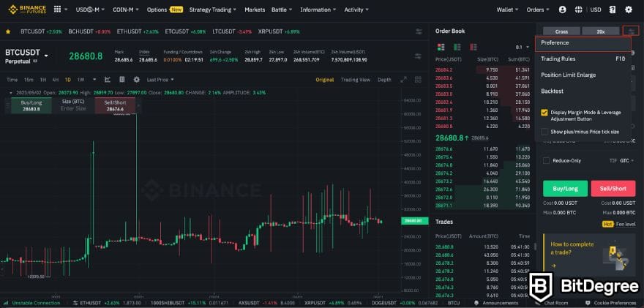Open the user profile icon
Viewport: 644px width, 308px height.
pos(562,10)
